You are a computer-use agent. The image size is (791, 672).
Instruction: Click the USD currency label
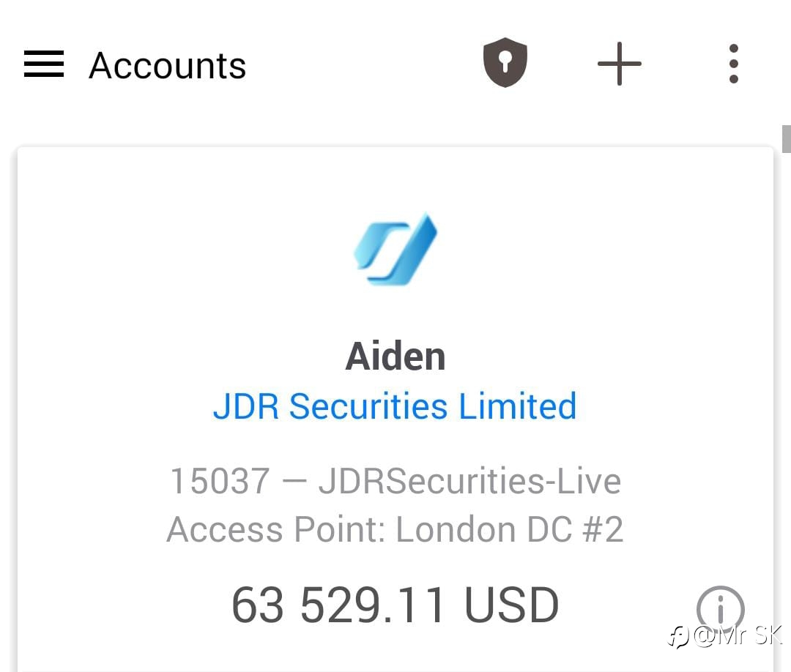[511, 605]
